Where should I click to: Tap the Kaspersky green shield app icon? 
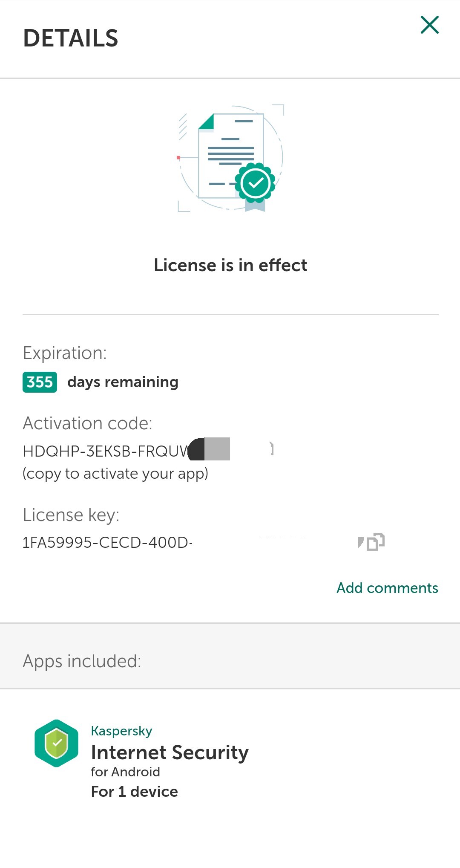pyautogui.click(x=56, y=743)
